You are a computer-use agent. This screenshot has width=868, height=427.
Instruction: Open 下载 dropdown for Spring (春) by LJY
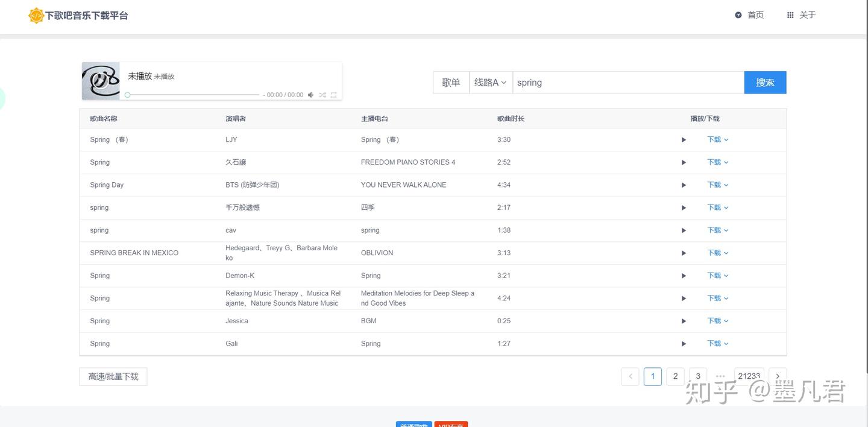coord(718,140)
